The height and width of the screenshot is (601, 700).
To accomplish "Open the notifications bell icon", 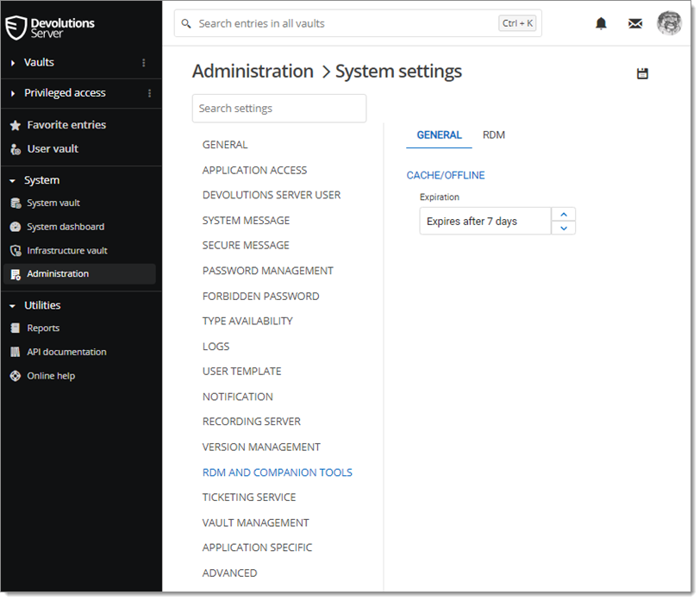I will (x=601, y=23).
